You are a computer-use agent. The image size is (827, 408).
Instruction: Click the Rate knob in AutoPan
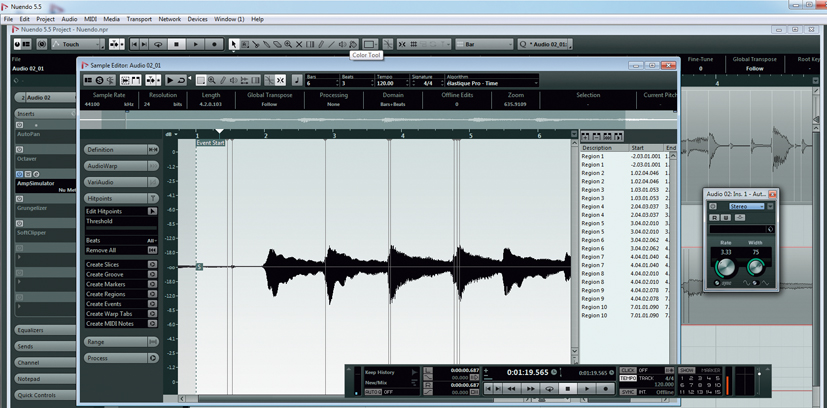pos(725,267)
